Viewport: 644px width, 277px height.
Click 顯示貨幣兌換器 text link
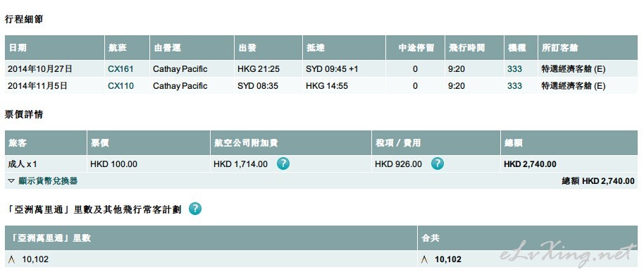pyautogui.click(x=48, y=181)
